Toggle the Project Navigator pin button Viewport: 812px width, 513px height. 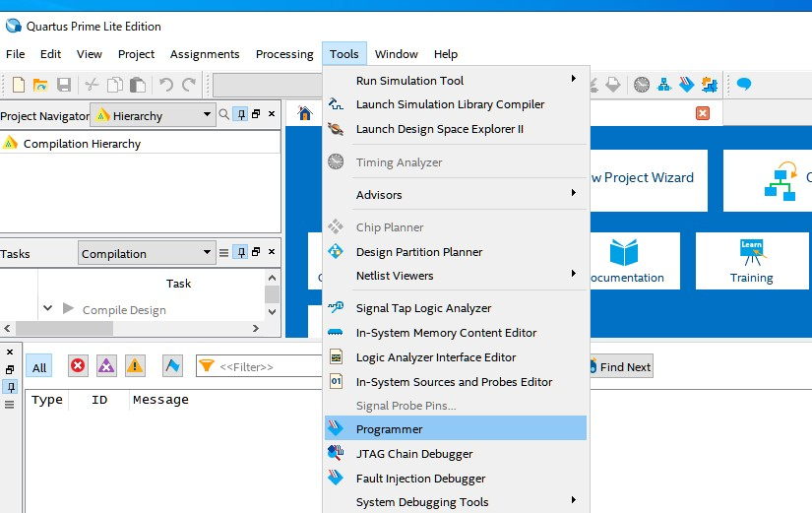click(241, 114)
